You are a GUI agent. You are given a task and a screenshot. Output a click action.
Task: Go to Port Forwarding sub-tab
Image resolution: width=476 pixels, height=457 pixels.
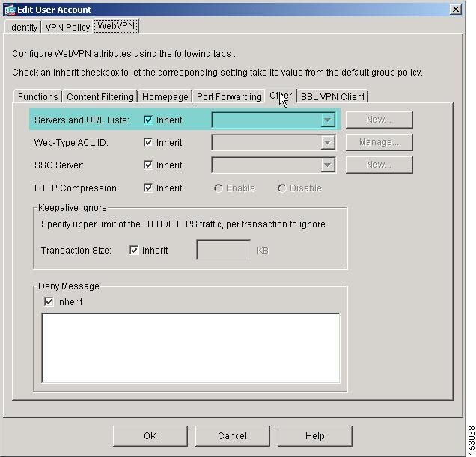[229, 96]
